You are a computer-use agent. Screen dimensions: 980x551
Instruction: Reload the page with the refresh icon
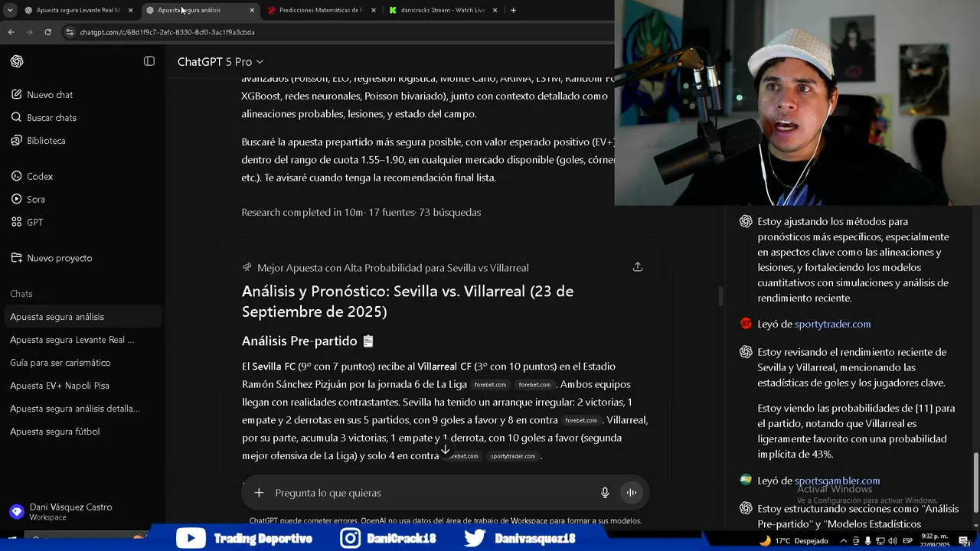48,32
